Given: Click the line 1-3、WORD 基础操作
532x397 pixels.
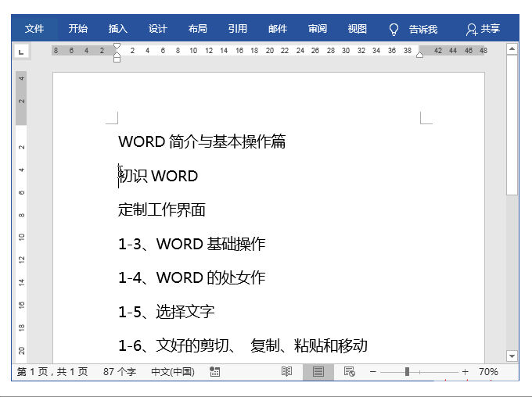Looking at the screenshot, I should click(192, 244).
